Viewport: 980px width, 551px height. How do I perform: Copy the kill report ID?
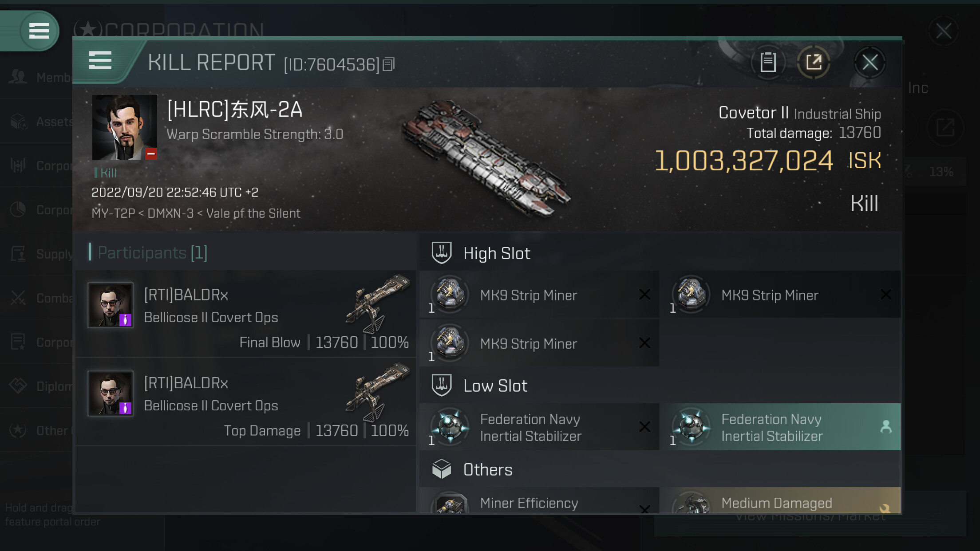(x=389, y=65)
